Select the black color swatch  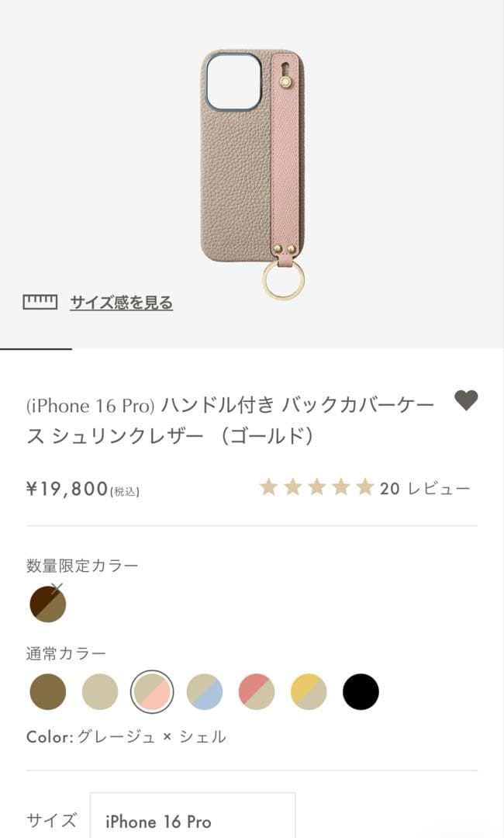tap(361, 691)
